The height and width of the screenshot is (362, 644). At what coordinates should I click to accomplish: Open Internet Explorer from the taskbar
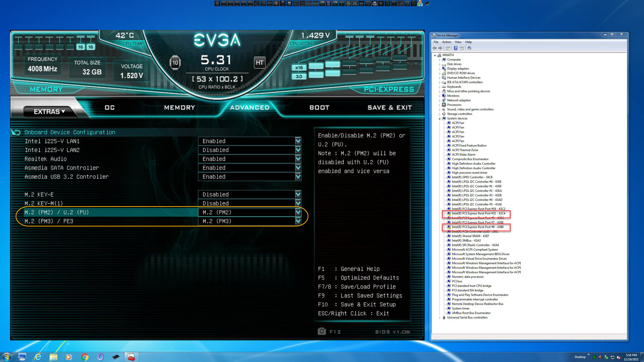pos(38,357)
